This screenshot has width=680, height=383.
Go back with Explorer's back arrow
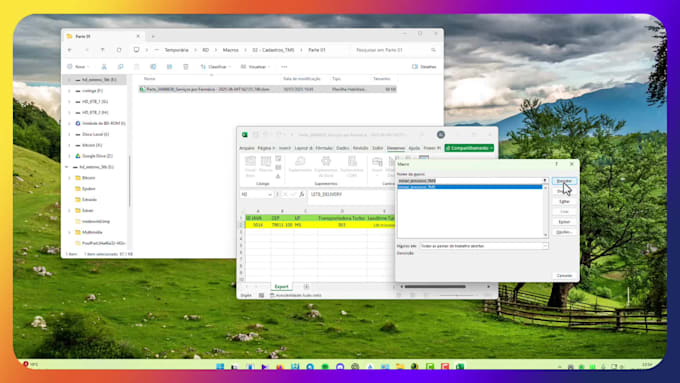[70, 50]
